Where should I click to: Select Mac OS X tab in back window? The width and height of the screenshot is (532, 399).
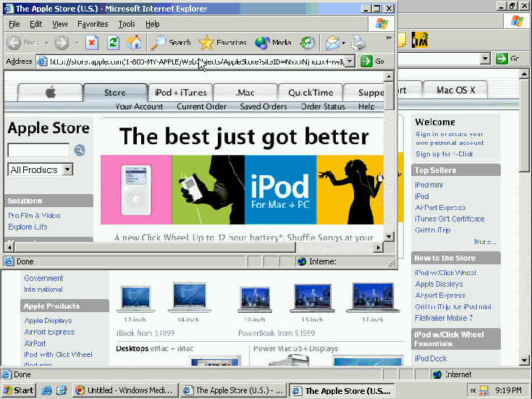pyautogui.click(x=456, y=90)
